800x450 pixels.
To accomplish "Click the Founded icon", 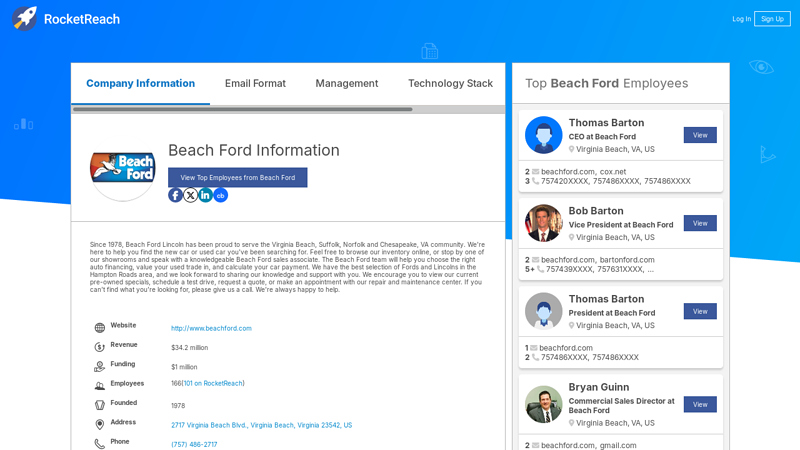I will click(x=99, y=405).
